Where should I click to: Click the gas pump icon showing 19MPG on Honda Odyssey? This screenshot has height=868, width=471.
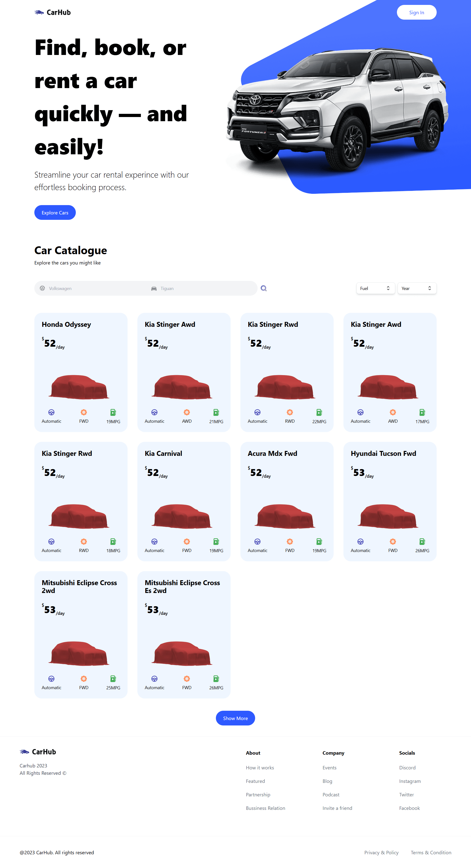tap(113, 412)
